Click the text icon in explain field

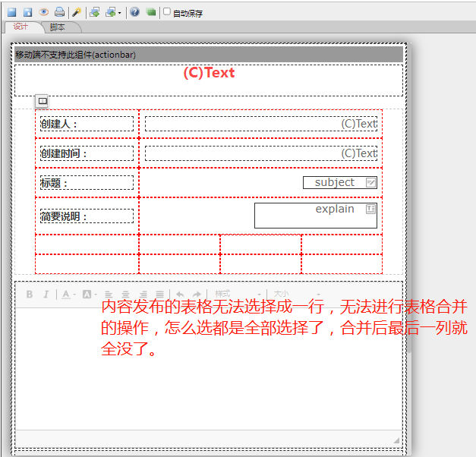[x=370, y=209]
